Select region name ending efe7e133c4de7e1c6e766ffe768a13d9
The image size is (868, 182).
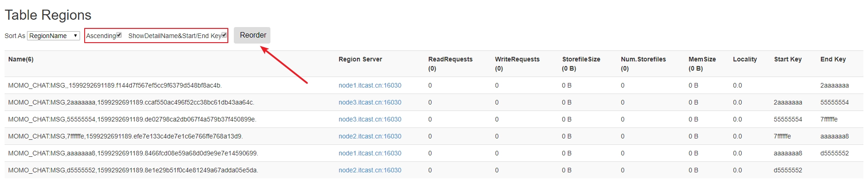125,136
